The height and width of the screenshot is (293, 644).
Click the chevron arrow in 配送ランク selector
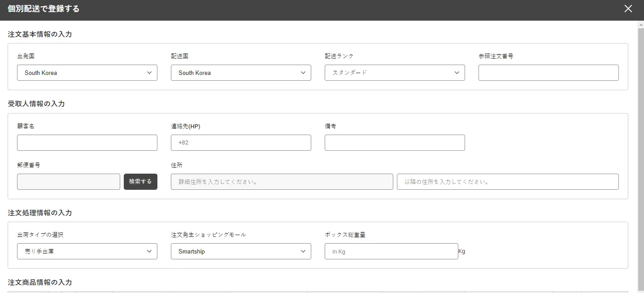coord(457,73)
